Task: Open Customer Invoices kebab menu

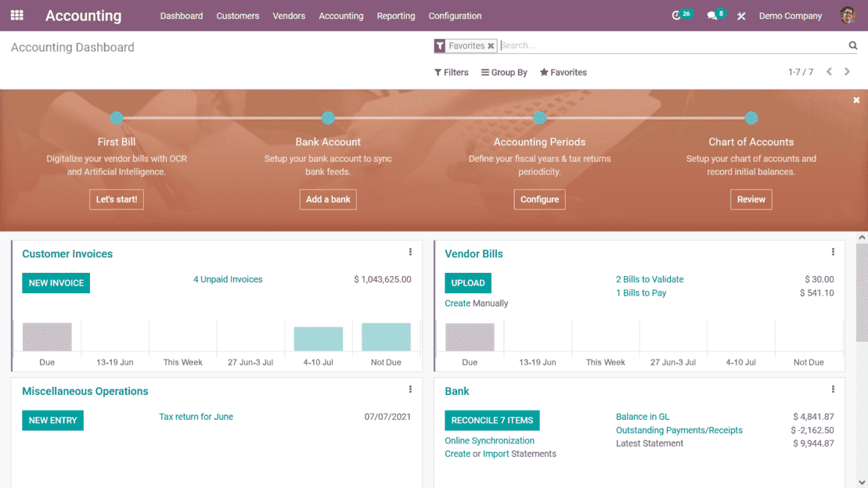Action: tap(410, 252)
